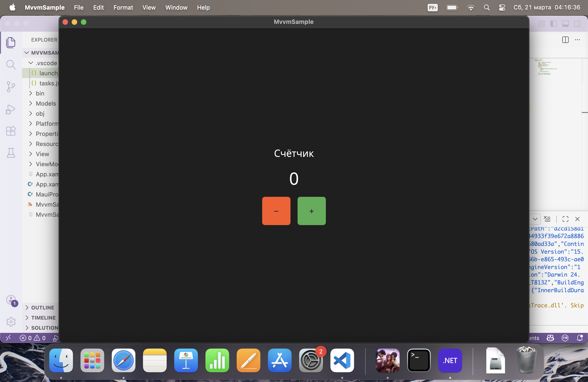Expand the OUTLINE section
The image size is (588, 382).
pos(42,308)
